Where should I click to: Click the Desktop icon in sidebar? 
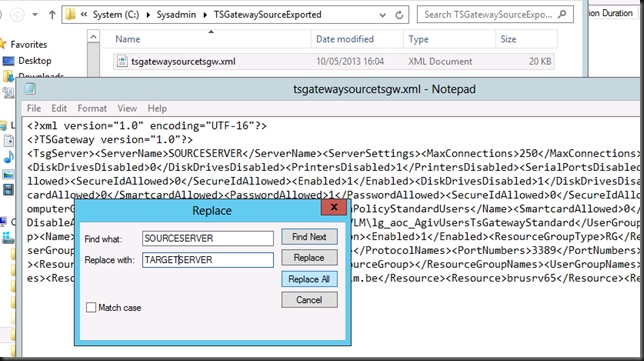tap(8, 61)
